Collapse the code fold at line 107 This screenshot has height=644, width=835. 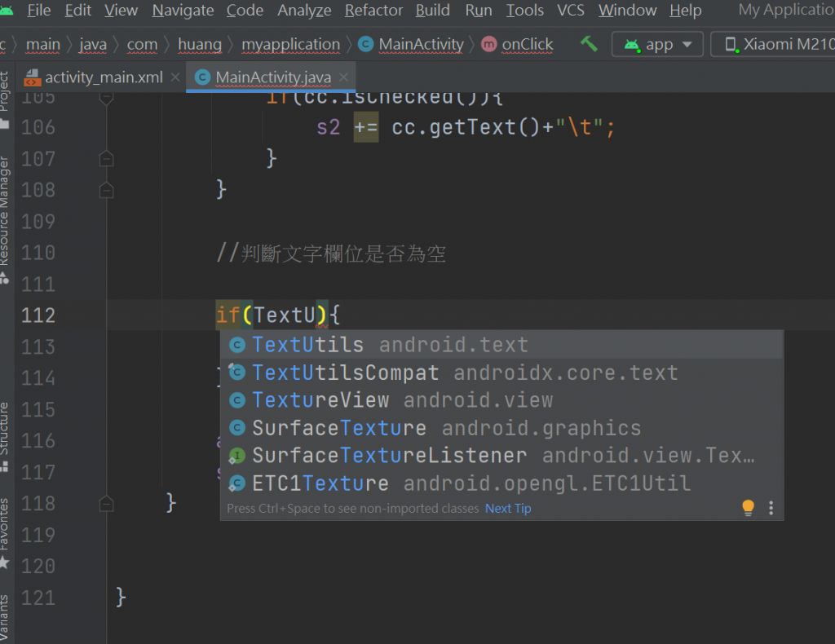[107, 159]
